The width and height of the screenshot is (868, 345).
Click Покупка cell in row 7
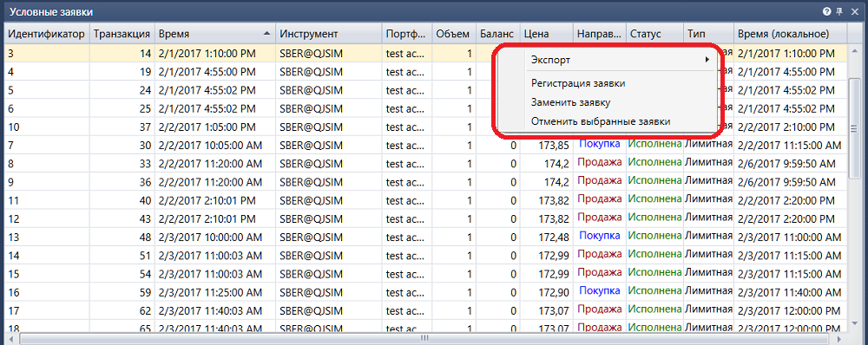600,144
